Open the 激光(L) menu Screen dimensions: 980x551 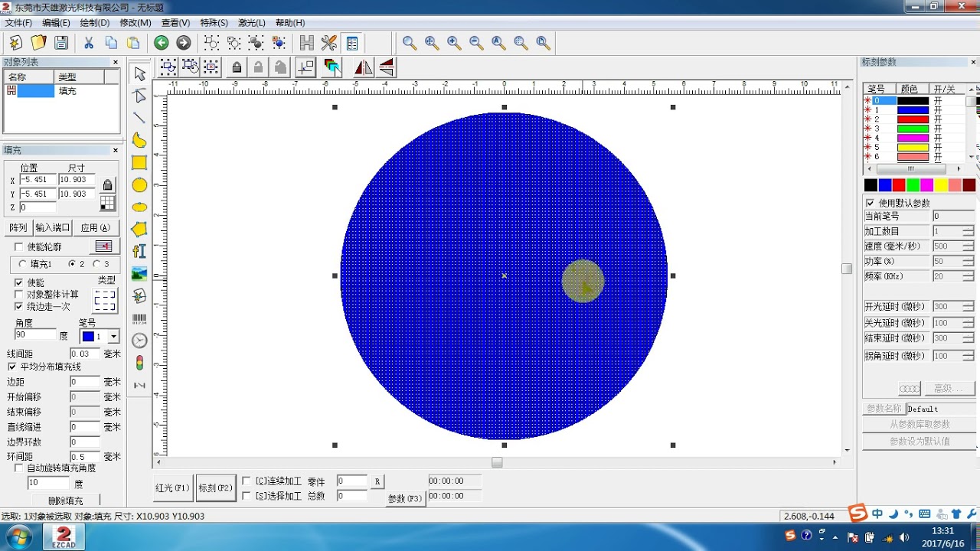252,23
